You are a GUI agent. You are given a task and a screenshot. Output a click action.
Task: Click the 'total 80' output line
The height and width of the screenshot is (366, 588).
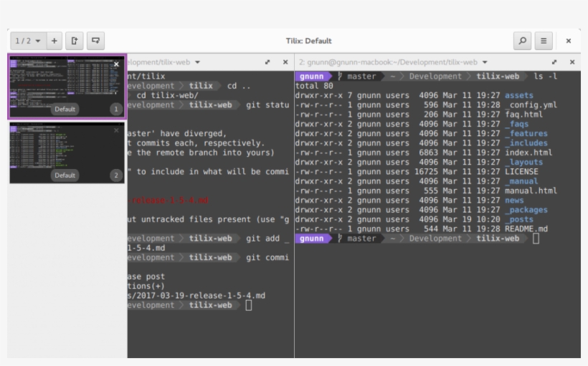click(314, 86)
